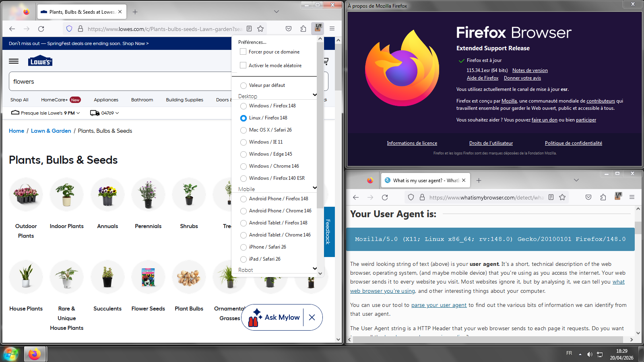Go back in whatismybrowser window
This screenshot has width=644, height=362.
pos(356,197)
